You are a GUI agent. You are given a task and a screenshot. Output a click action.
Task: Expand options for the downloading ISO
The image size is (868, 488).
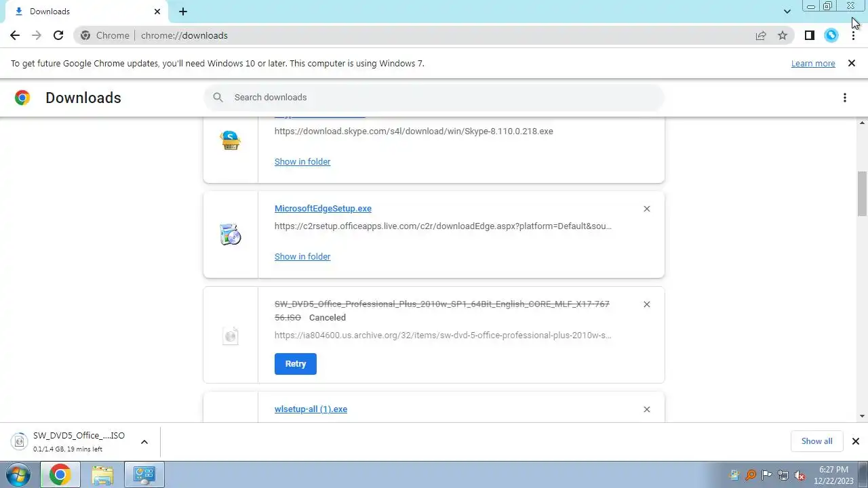[144, 442]
